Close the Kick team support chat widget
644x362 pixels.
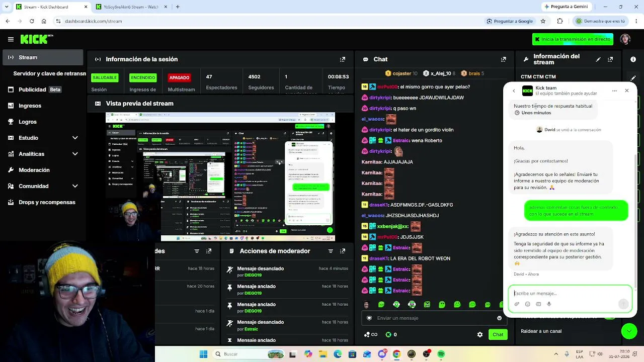[x=627, y=91]
